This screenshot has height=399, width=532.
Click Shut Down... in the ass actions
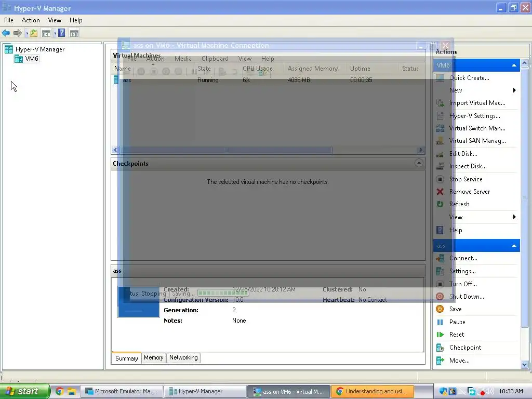pos(467,297)
